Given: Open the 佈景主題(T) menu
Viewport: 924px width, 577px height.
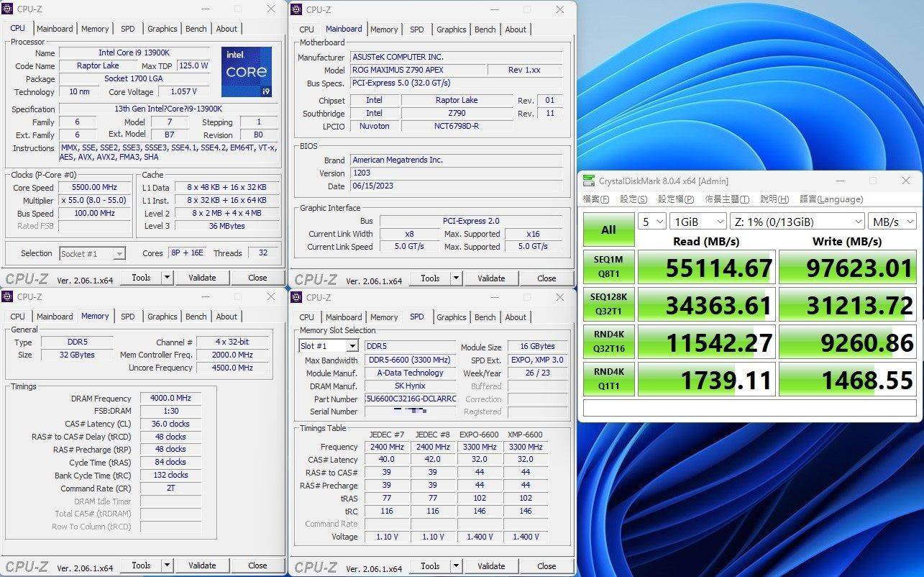Looking at the screenshot, I should point(727,199).
